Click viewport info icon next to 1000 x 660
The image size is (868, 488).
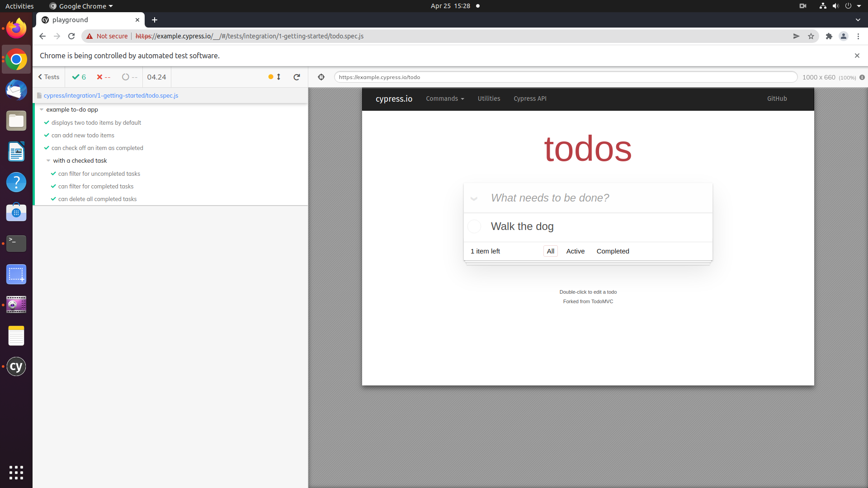pos(862,77)
